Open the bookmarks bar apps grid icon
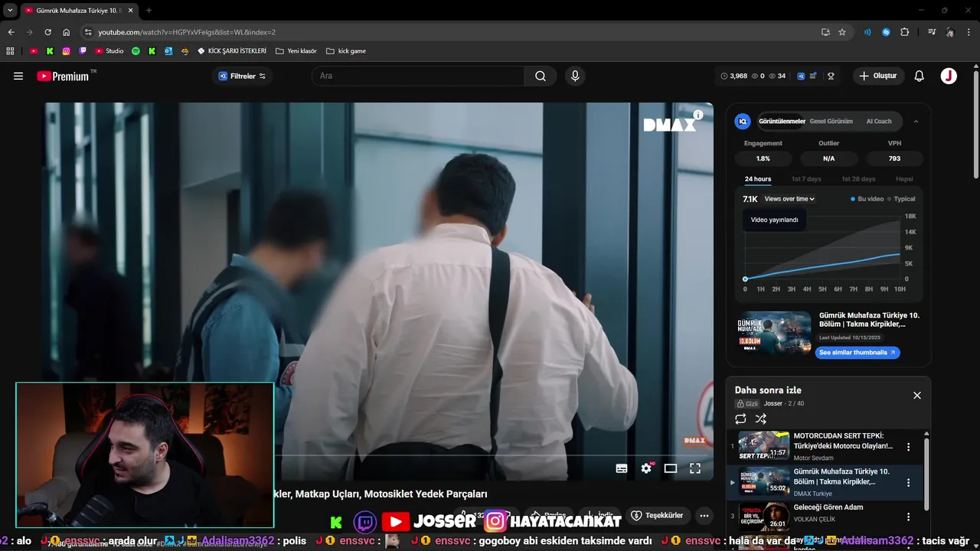This screenshot has width=980, height=551. 10,51
